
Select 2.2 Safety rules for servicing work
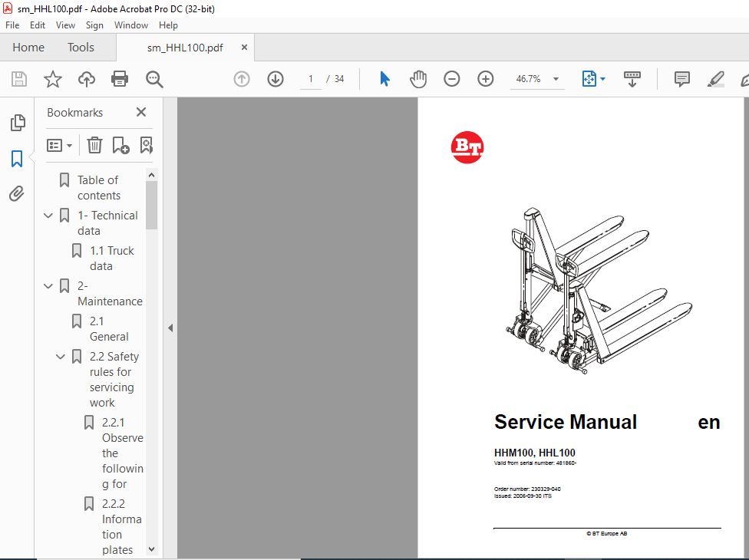click(114, 380)
